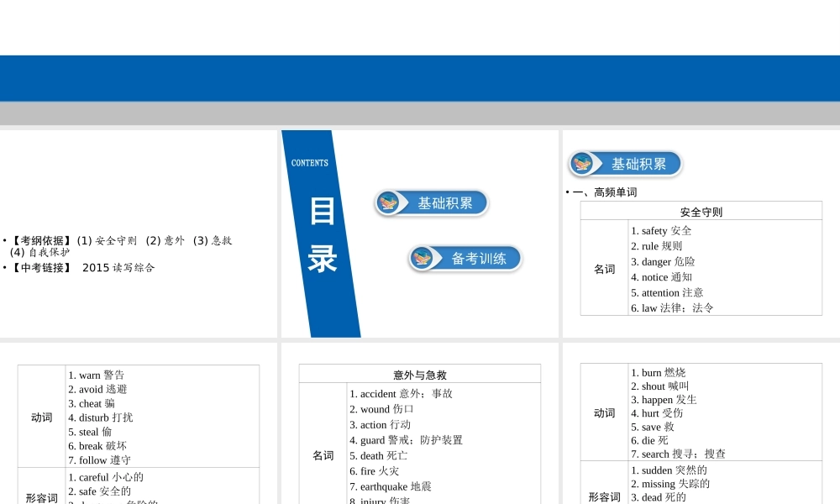Click the entry '1. burn 燃烧'
840x504 pixels.
coord(658,373)
